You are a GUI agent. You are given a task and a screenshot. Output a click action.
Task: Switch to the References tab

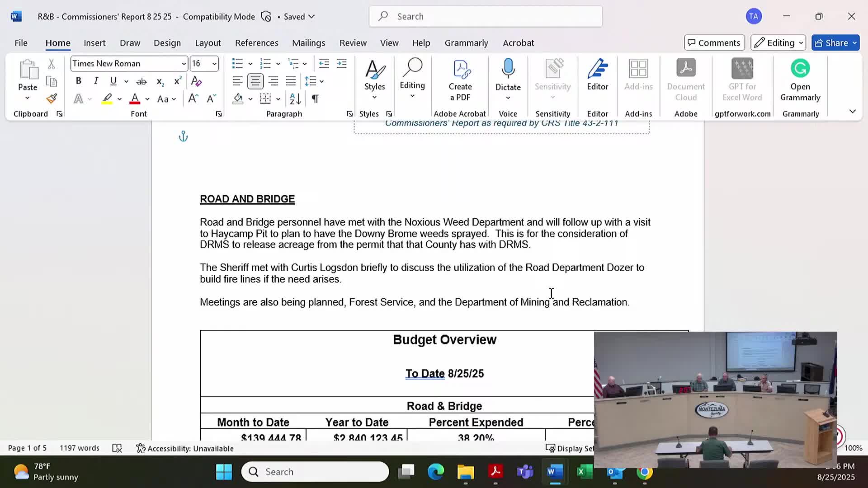256,43
